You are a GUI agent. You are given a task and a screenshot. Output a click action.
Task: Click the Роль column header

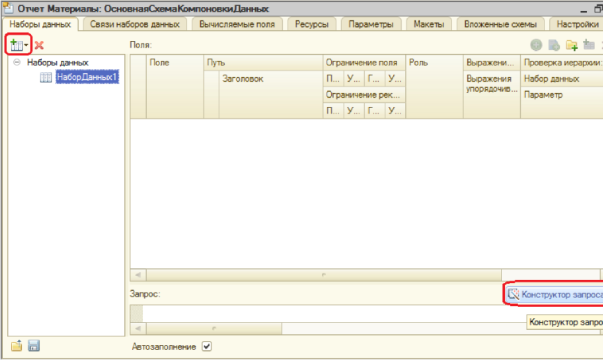pos(434,86)
